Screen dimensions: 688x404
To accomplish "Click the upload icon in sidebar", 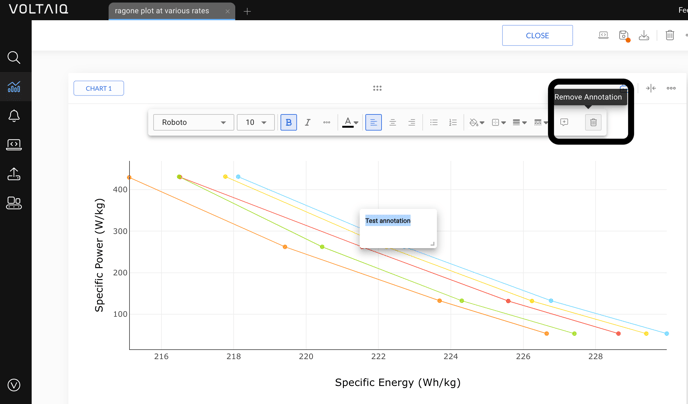I will point(14,174).
